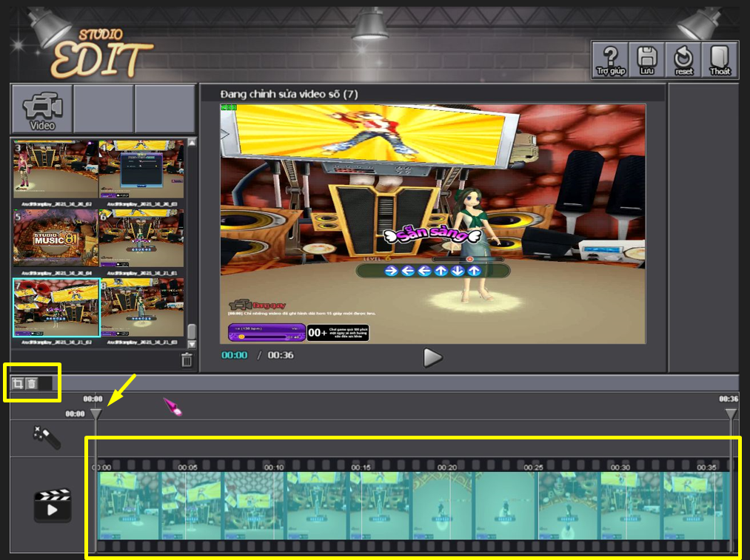Image resolution: width=750 pixels, height=560 pixels.
Task: Click the magic wand effects track icon
Action: pos(46,438)
